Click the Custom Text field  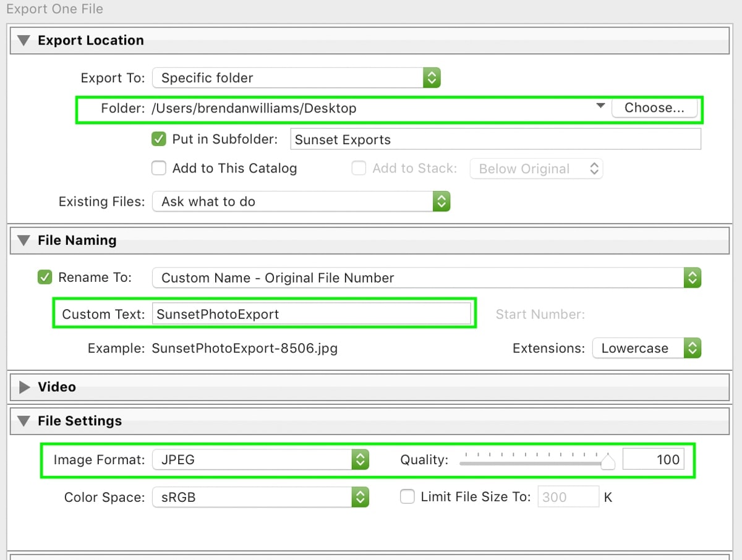[x=311, y=314]
